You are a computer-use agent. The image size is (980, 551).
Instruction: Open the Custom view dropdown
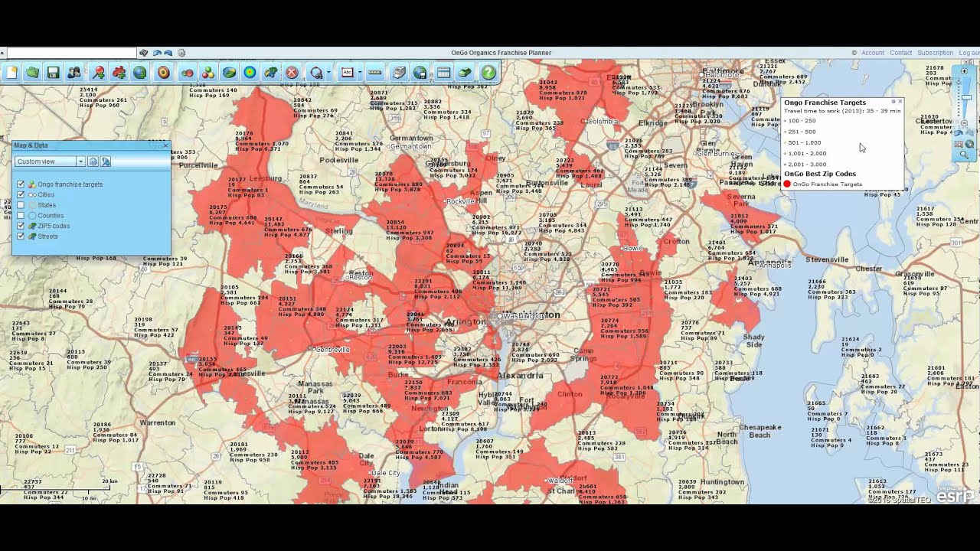tap(50, 161)
